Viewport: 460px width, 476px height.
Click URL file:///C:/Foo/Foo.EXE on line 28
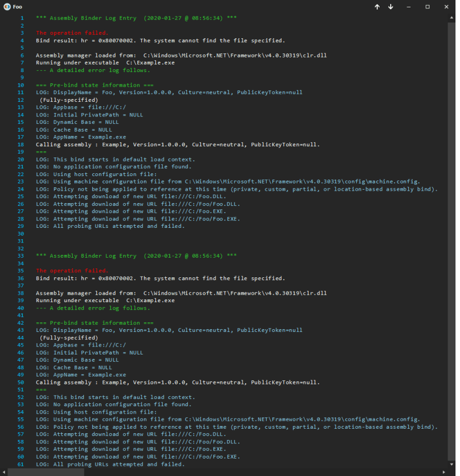[x=201, y=219]
